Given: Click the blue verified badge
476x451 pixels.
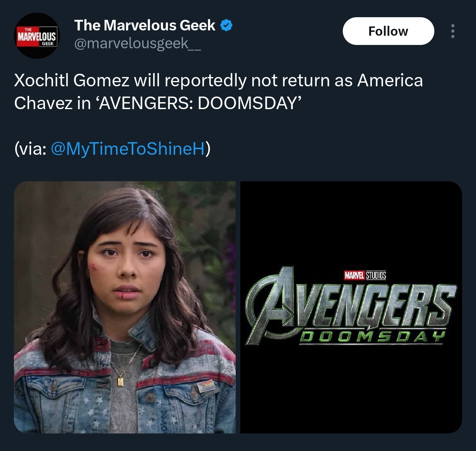Looking at the screenshot, I should point(226,25).
